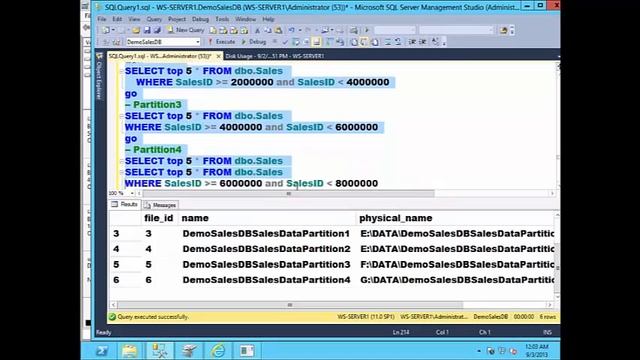Open Internet Explorer from the taskbar

218,351
